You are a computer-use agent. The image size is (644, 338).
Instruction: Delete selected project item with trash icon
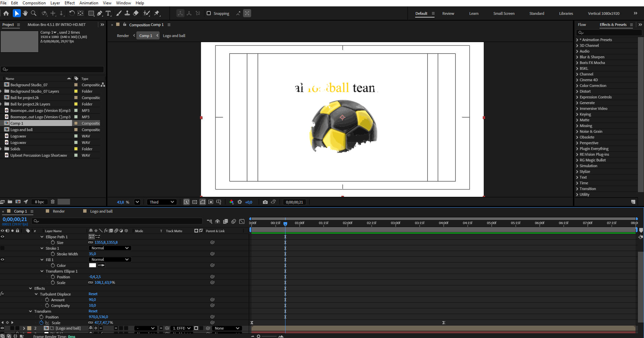point(53,202)
